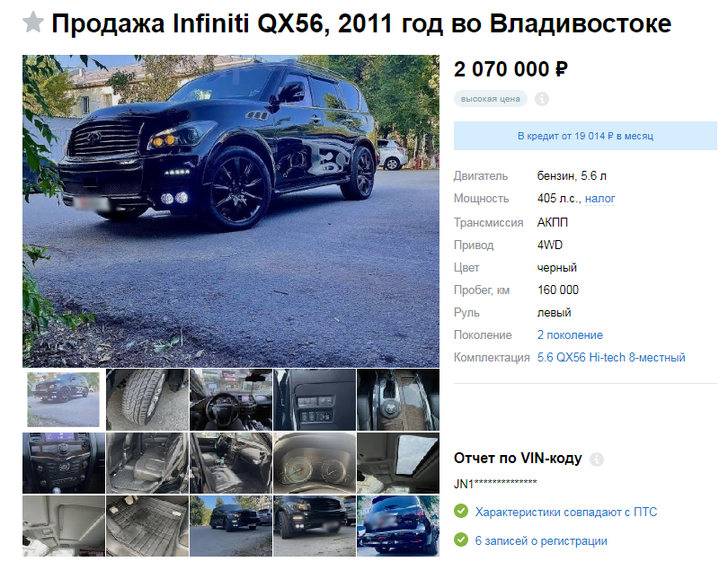
Task: Click green checkmark next to PTS match
Action: 461,511
